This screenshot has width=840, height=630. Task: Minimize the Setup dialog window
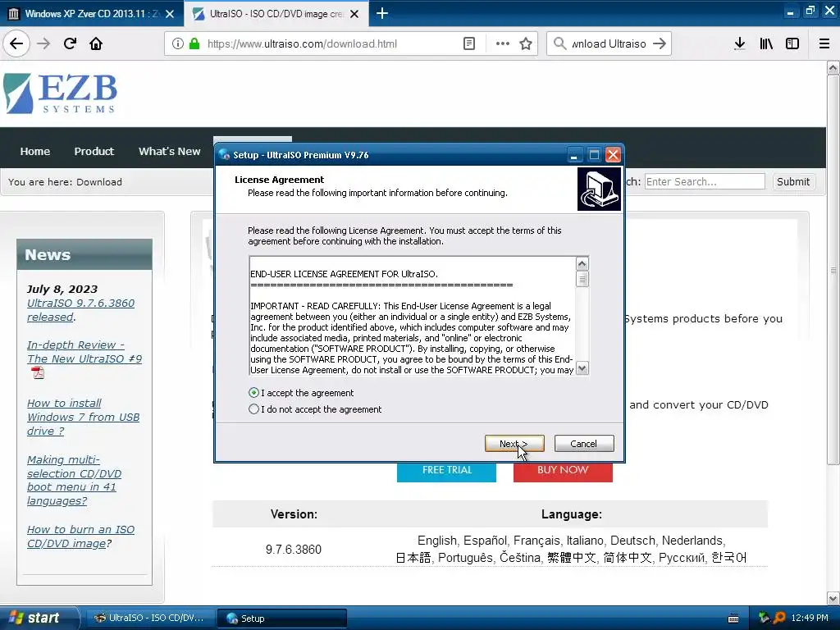pos(573,155)
